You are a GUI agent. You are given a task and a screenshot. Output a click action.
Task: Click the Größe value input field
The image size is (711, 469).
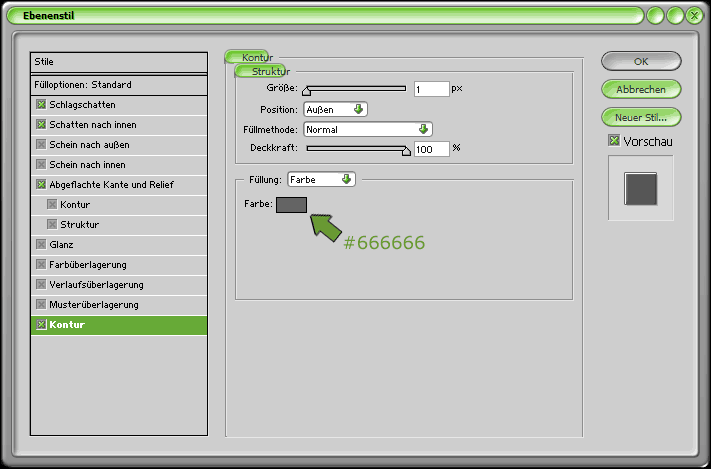coord(432,89)
